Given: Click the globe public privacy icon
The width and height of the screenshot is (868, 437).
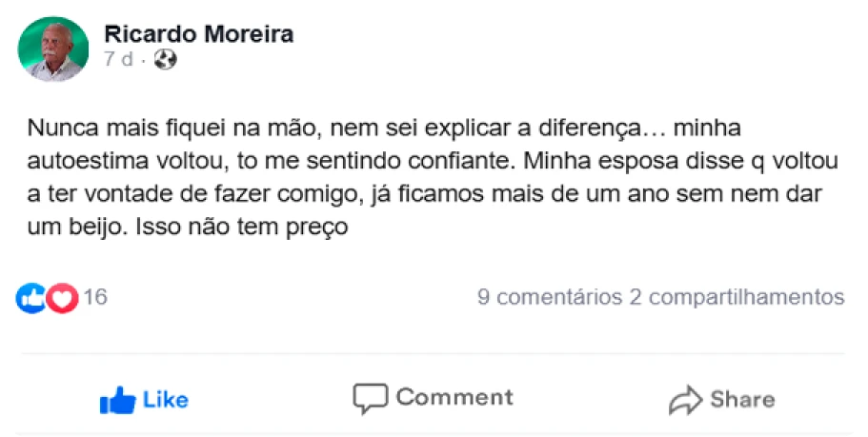Looking at the screenshot, I should point(166,60).
